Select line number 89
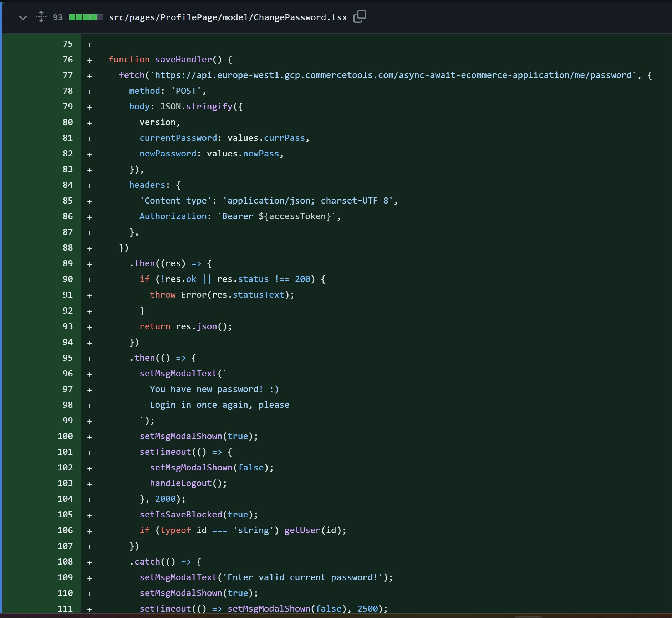The width and height of the screenshot is (672, 618). click(x=67, y=263)
